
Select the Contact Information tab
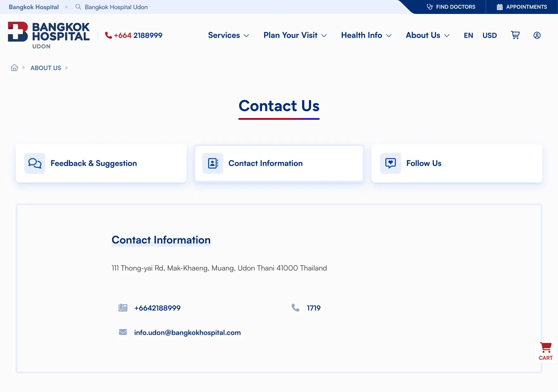click(x=279, y=163)
